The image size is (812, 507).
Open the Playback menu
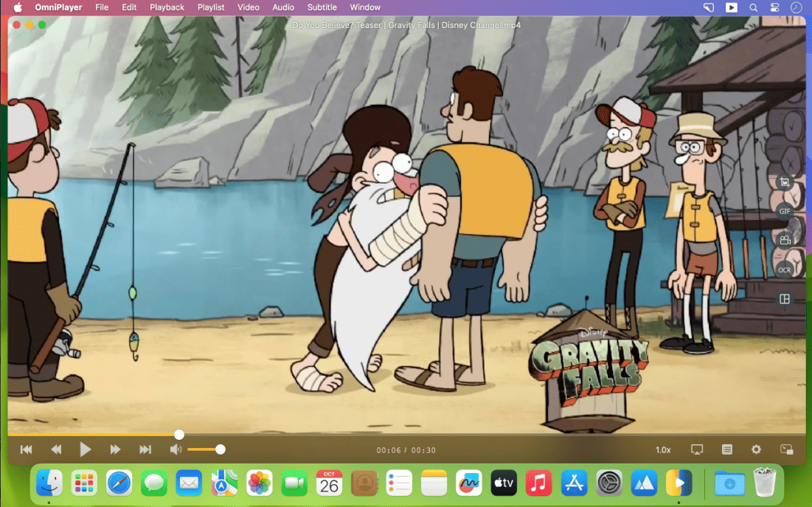pos(167,7)
